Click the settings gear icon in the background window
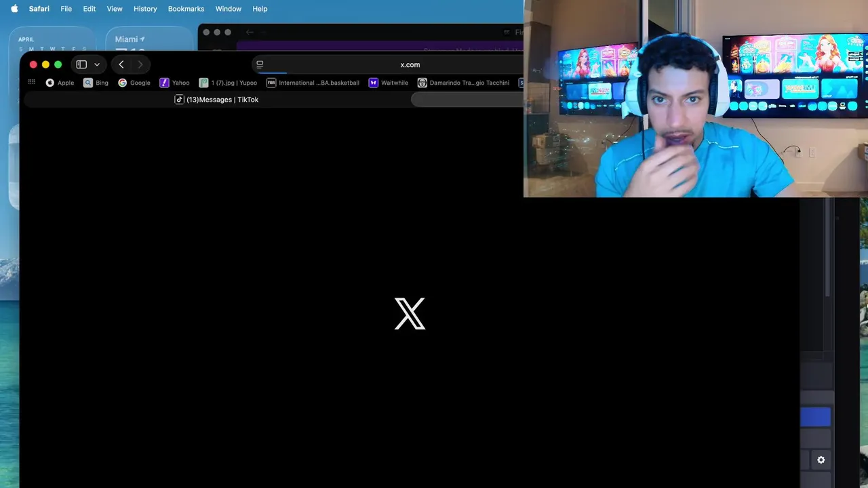The width and height of the screenshot is (868, 488). pos(821,460)
